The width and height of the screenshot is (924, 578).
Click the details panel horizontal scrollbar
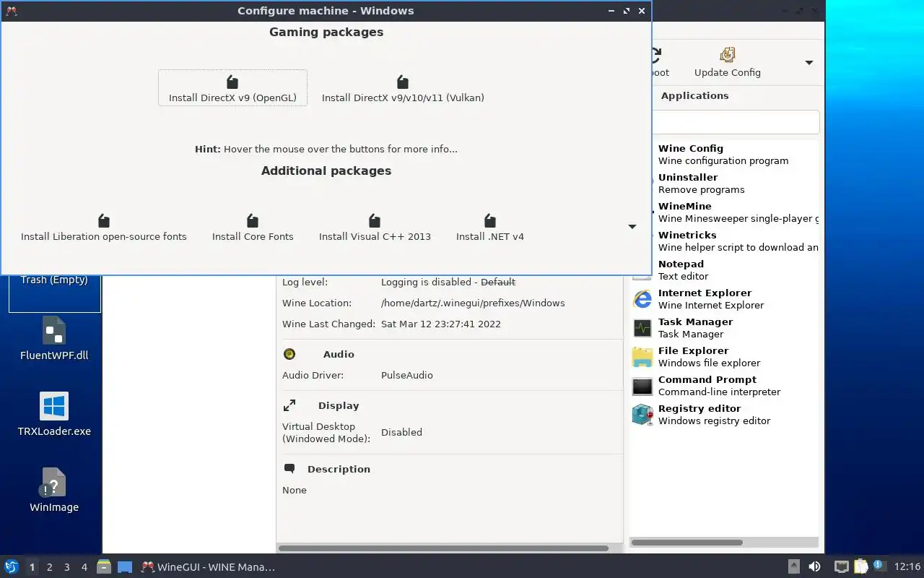tap(443, 548)
